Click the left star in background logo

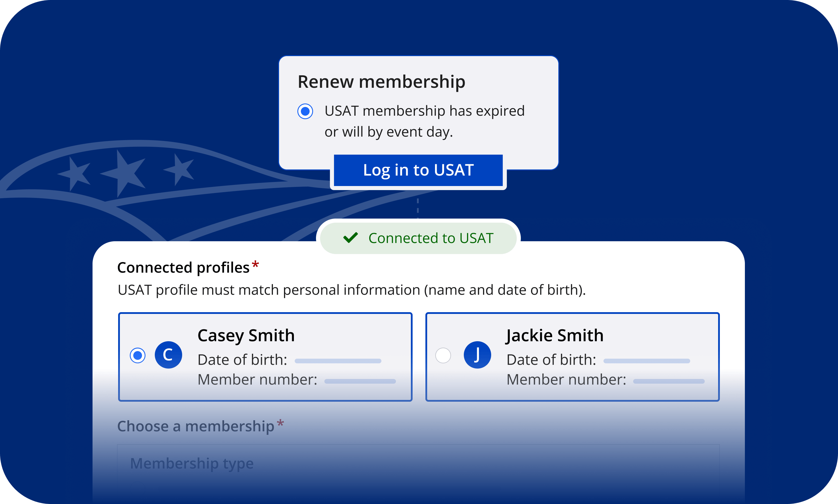(75, 173)
